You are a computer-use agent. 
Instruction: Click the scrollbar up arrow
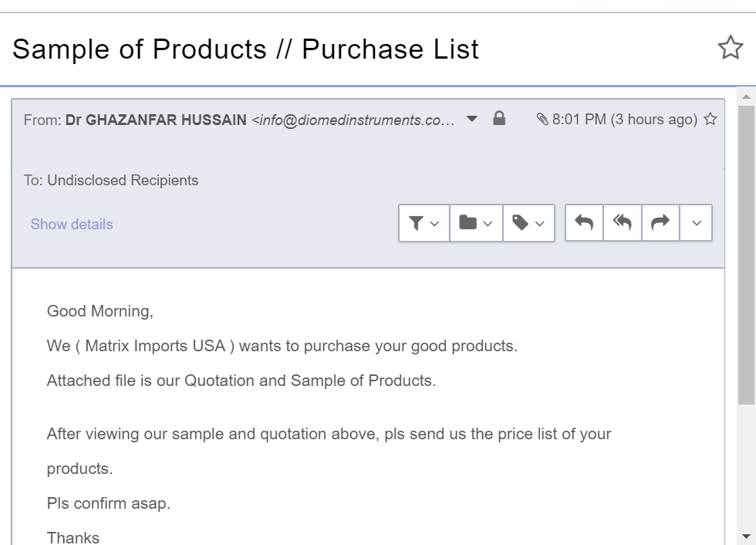(746, 97)
